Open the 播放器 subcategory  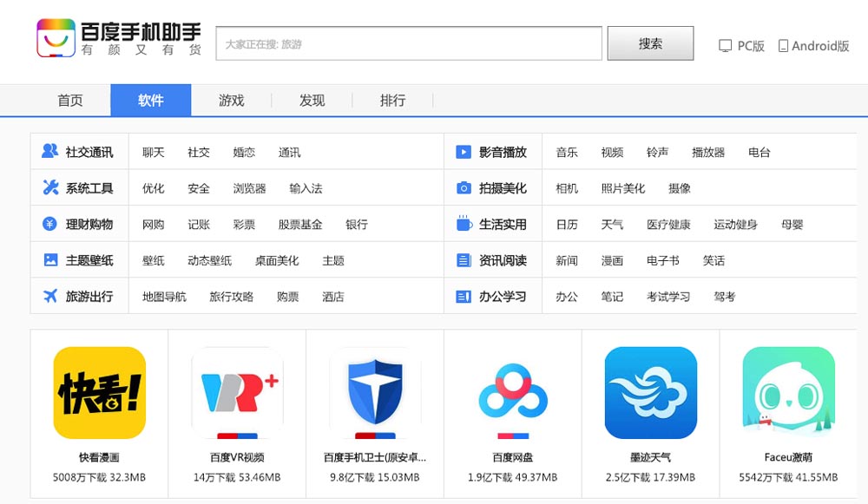pyautogui.click(x=708, y=152)
